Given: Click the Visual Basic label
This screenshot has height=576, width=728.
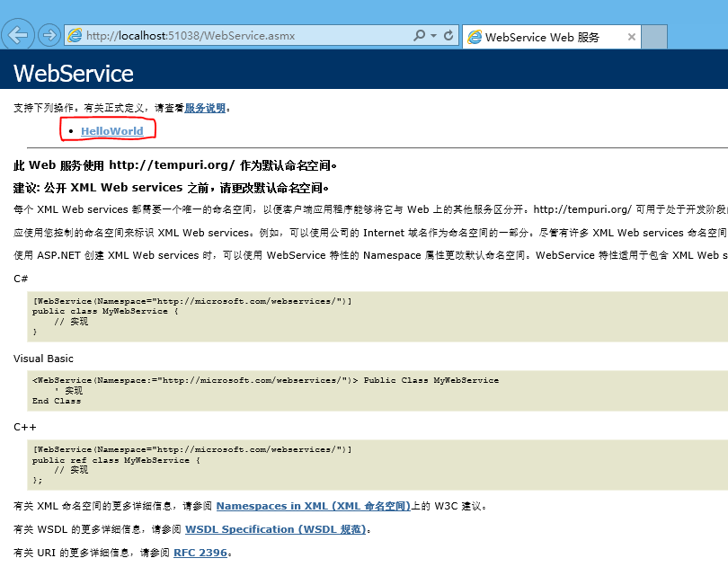Looking at the screenshot, I should 43,359.
